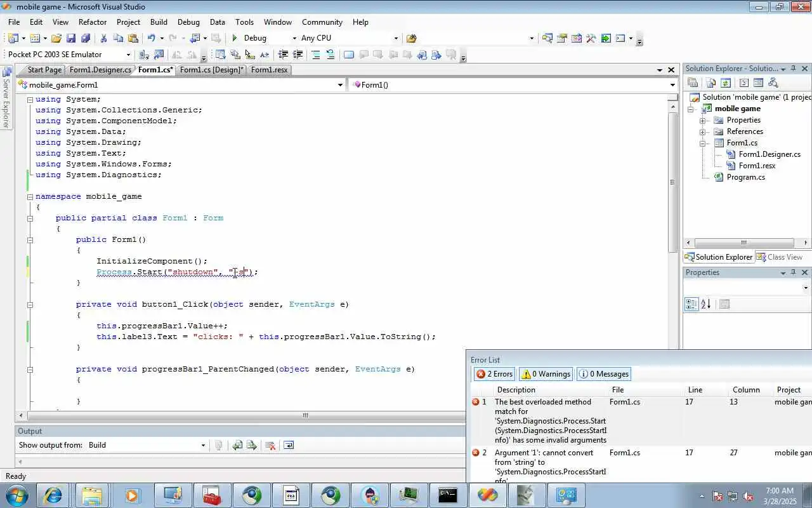Switch to the Form1.resx tab
Viewport: 812px width, 508px height.
269,70
